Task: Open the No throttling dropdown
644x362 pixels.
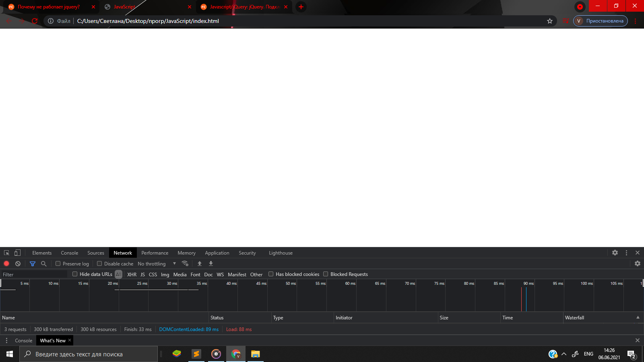Action: click(157, 264)
